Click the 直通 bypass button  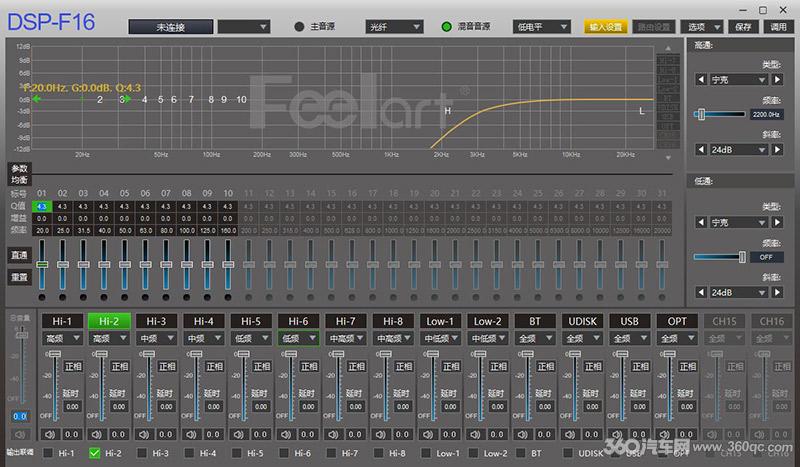(19, 255)
